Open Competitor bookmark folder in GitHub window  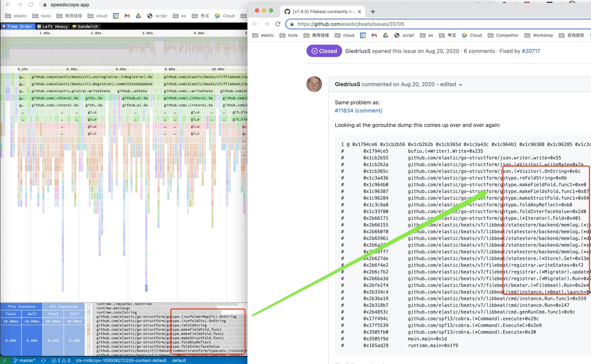503,35
